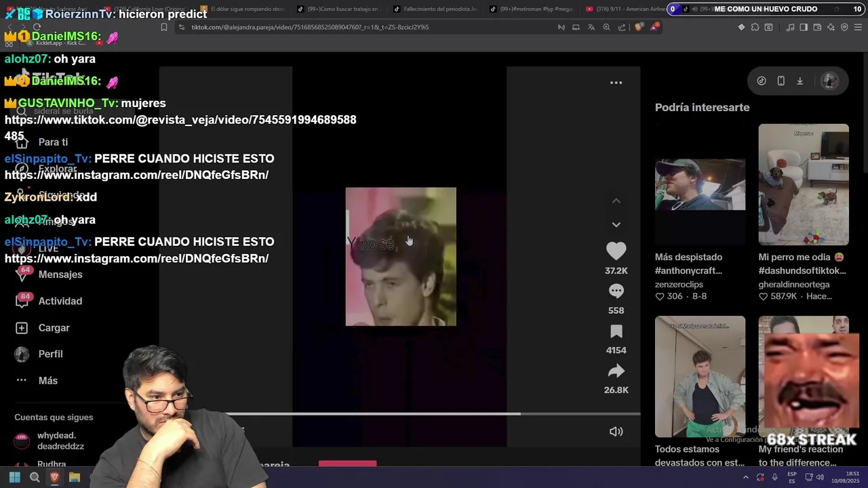Mute the video with the speaker icon

[x=616, y=432]
